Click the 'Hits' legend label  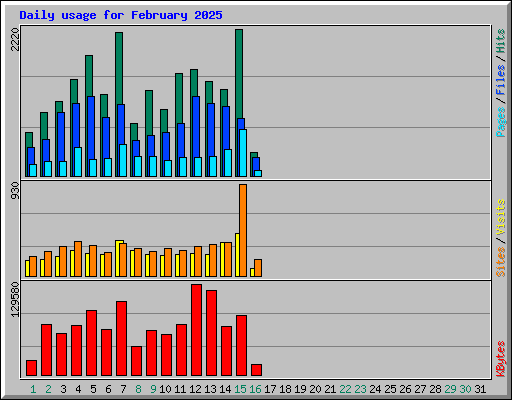[501, 41]
